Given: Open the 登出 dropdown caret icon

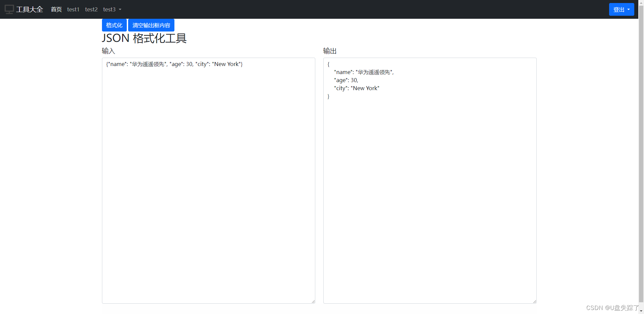Looking at the screenshot, I should tap(629, 9).
